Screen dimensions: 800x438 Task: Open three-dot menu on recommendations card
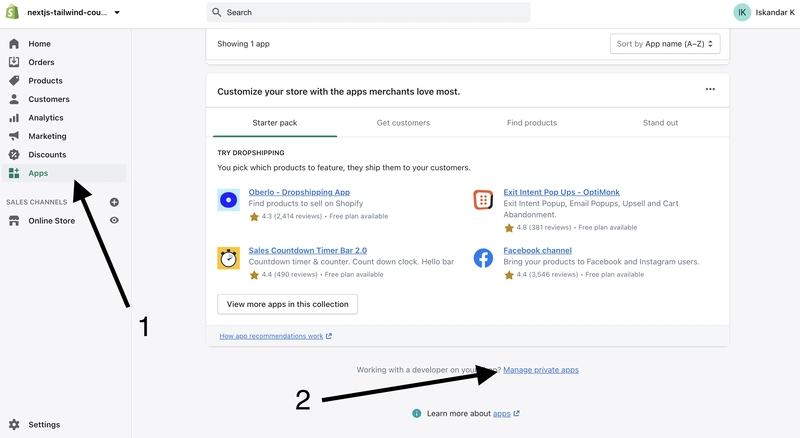coord(710,89)
